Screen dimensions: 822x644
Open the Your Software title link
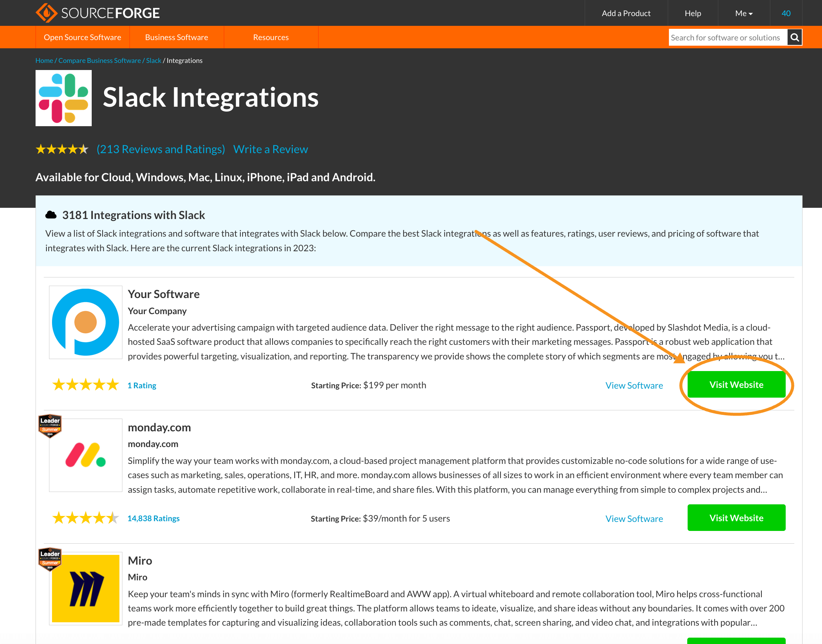tap(164, 294)
